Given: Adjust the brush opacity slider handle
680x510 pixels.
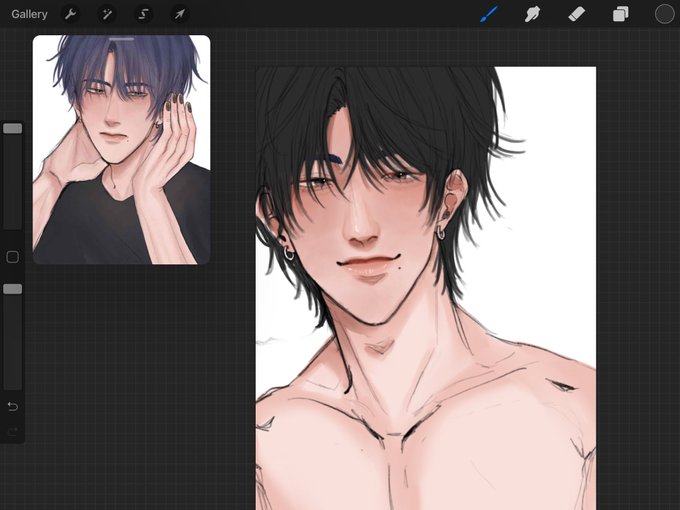Looking at the screenshot, I should 13,289.
